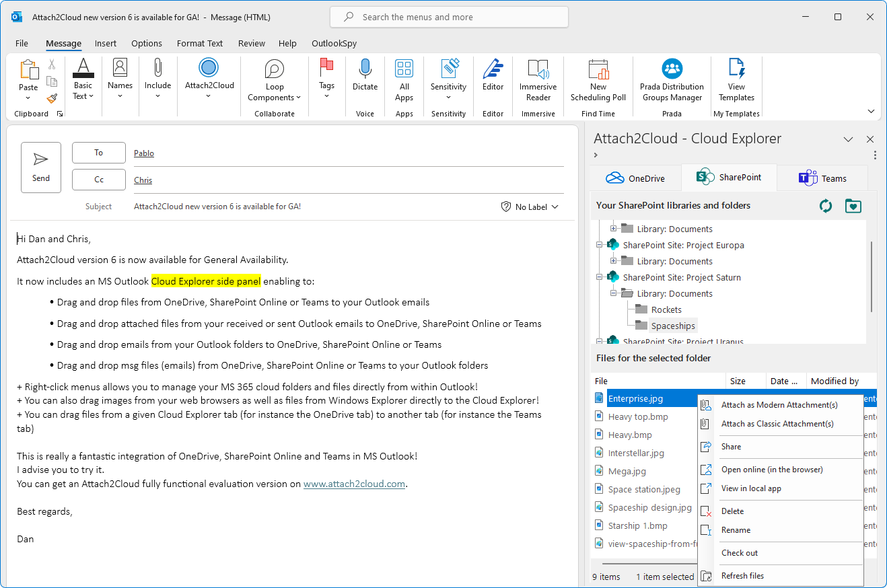Click the View Templates icon
The width and height of the screenshot is (887, 588).
click(x=736, y=69)
